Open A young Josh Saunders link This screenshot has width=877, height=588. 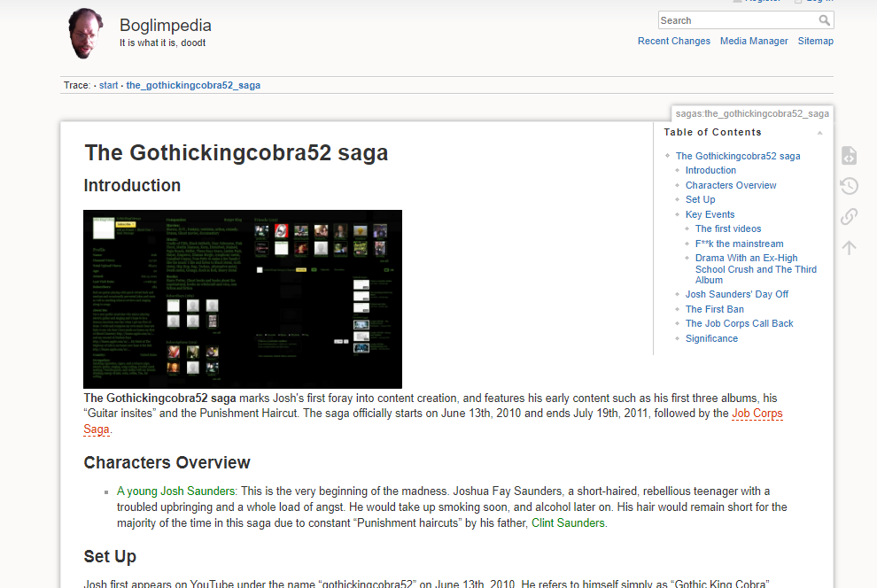[x=175, y=491]
